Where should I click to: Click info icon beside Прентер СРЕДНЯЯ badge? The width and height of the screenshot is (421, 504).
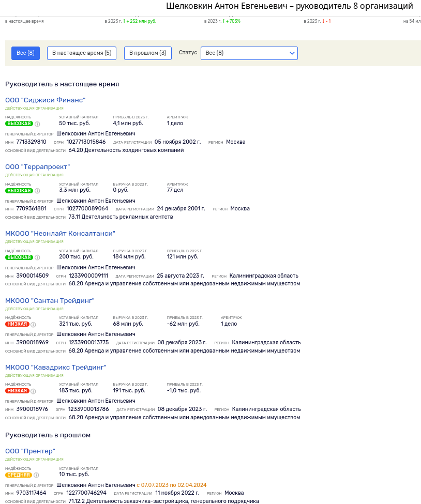(36, 475)
